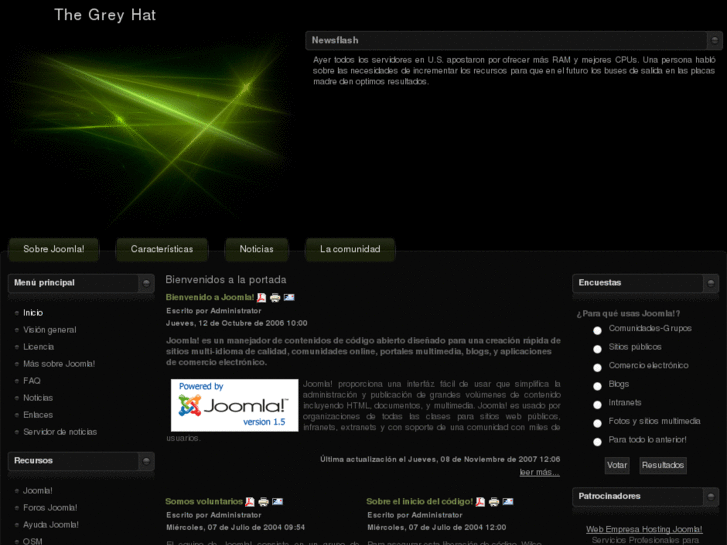Screen dimensions: 727x545
Task: Click the Resultados button
Action: pos(663,465)
